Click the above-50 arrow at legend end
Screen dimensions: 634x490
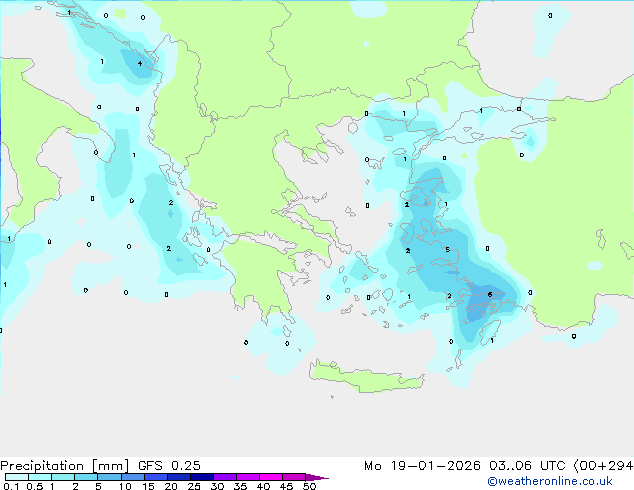[x=317, y=477]
